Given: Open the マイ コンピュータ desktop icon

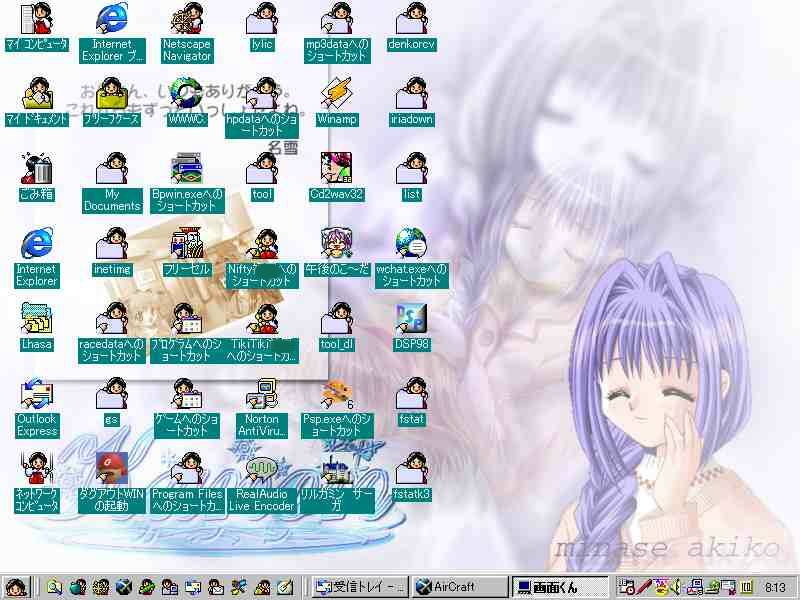Looking at the screenshot, I should click(37, 20).
